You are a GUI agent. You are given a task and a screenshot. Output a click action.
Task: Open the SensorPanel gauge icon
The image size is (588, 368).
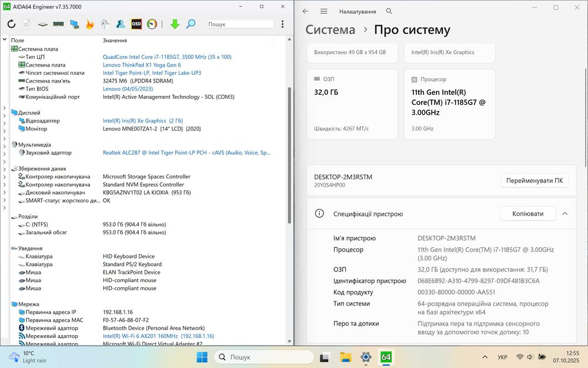point(152,24)
